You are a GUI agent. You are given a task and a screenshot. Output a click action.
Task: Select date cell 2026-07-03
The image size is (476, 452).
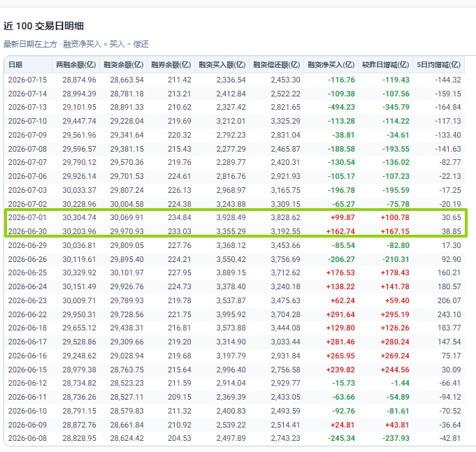pos(28,190)
